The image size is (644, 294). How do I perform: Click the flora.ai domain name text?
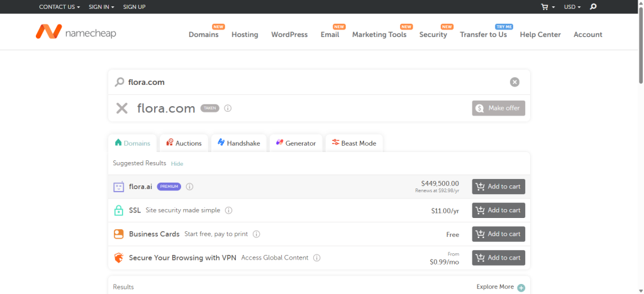140,187
